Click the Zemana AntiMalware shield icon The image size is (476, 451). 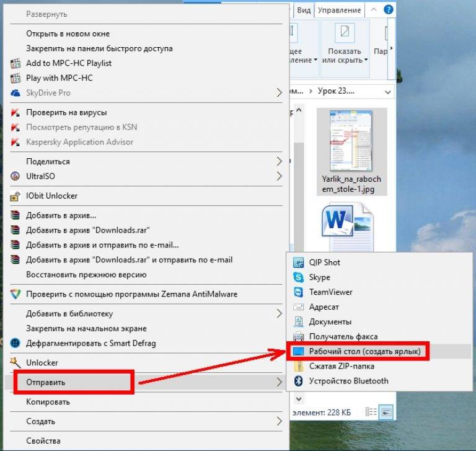pos(15,294)
